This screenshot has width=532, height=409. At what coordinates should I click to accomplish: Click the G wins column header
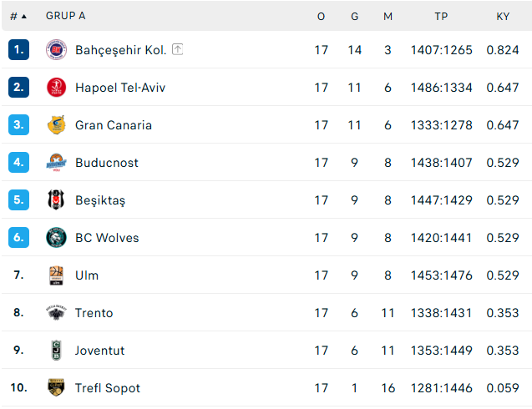pyautogui.click(x=355, y=16)
